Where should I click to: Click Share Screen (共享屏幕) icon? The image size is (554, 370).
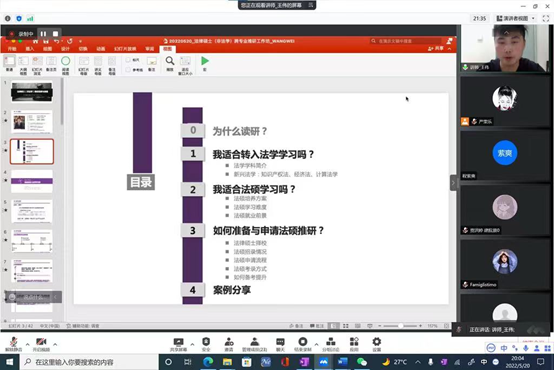click(x=178, y=345)
